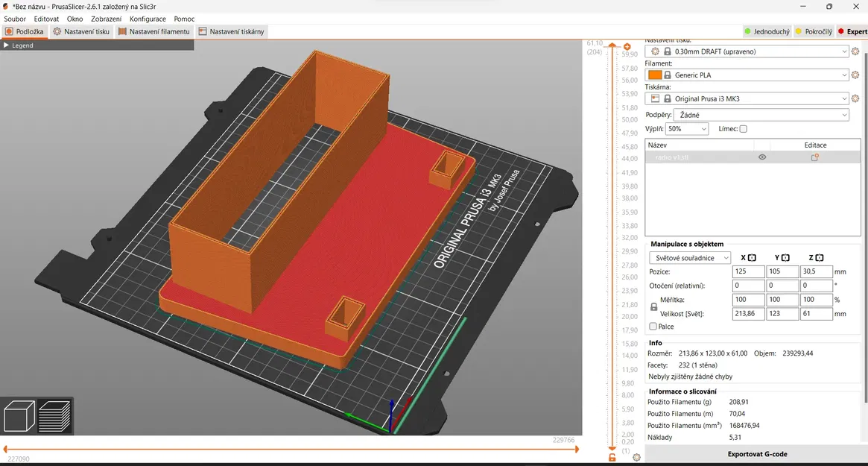Open the Konfigurace menu

coord(148,19)
